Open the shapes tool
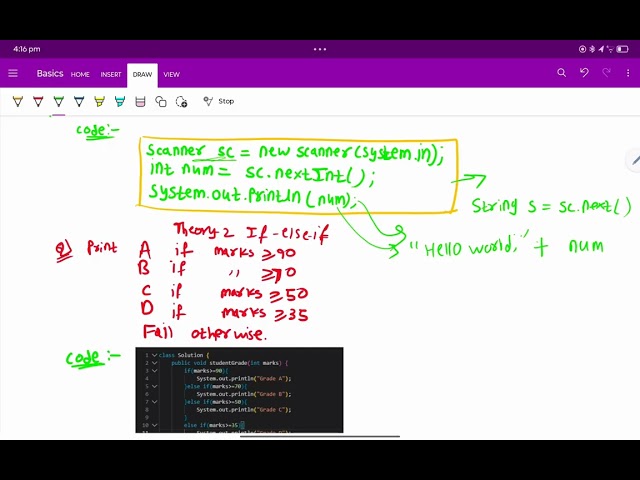 [161, 101]
